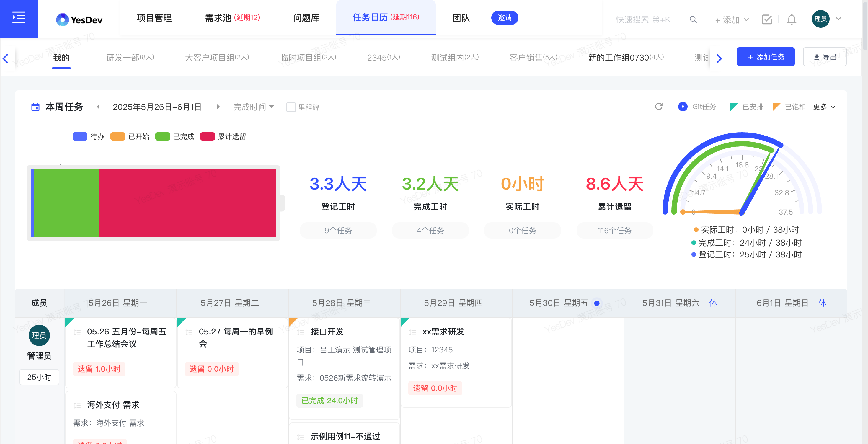Open the 添加 dropdown in header
Viewport: 868px width, 444px height.
[x=732, y=20]
